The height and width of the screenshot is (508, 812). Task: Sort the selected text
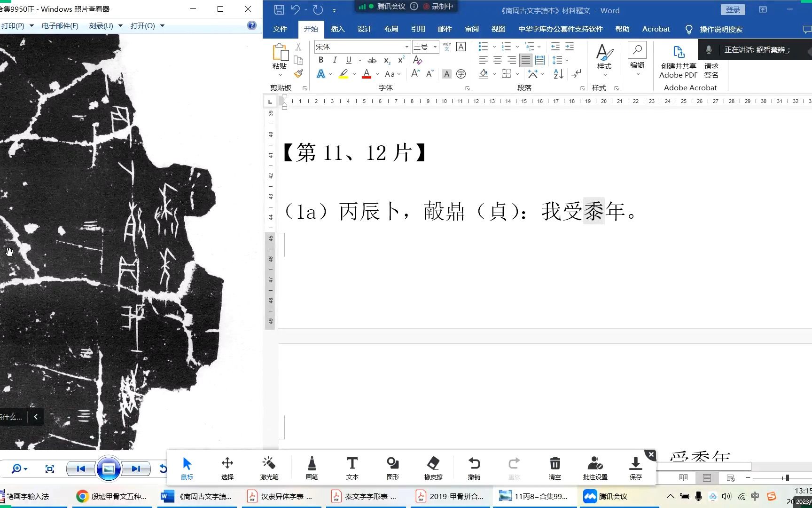tap(558, 74)
